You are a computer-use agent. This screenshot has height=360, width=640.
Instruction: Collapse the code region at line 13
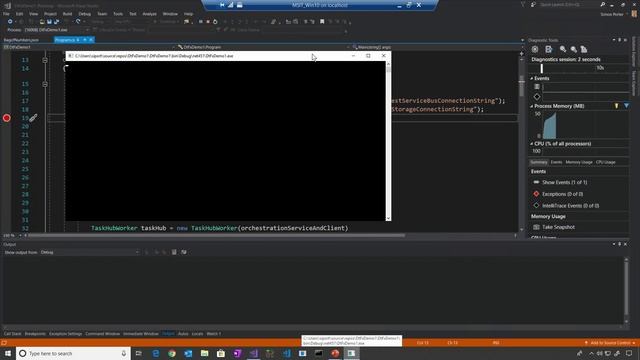[45, 60]
